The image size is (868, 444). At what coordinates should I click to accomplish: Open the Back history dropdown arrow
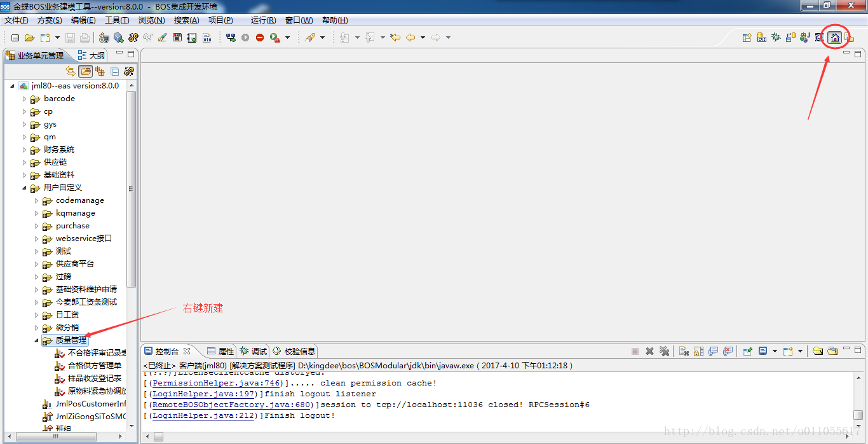423,38
